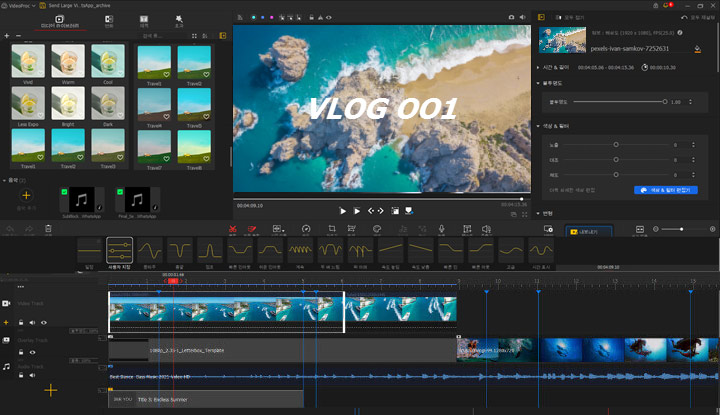Favorite the Travel5 filter with its heart icon
The width and height of the screenshot is (720, 415).
click(207, 117)
